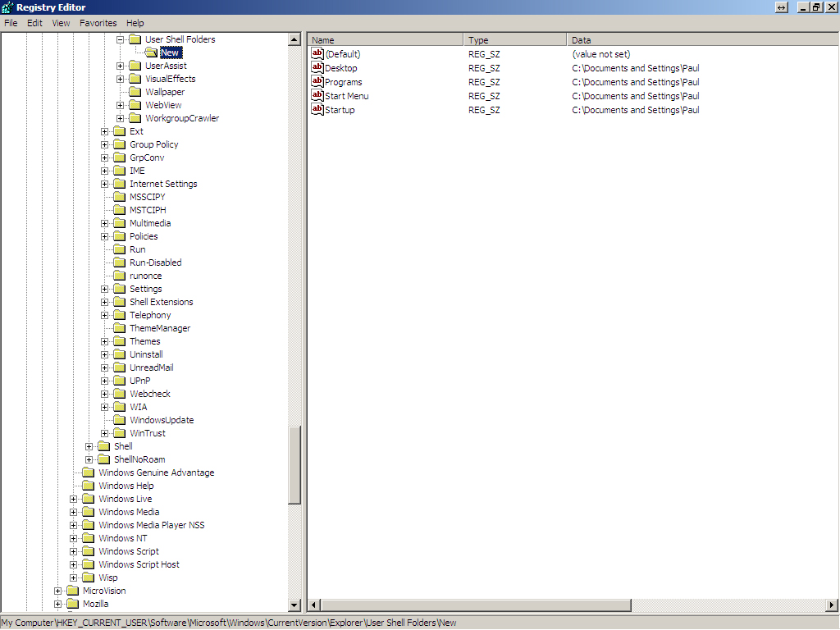Viewport: 840px width, 630px height.
Task: Click the Startup row data path
Action: coord(636,110)
